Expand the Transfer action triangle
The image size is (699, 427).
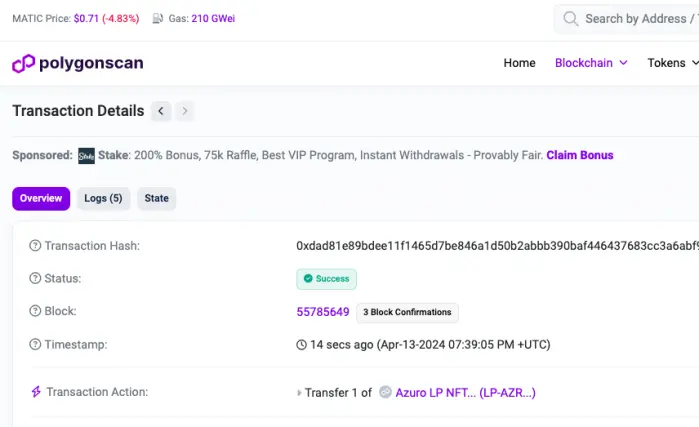click(x=299, y=393)
